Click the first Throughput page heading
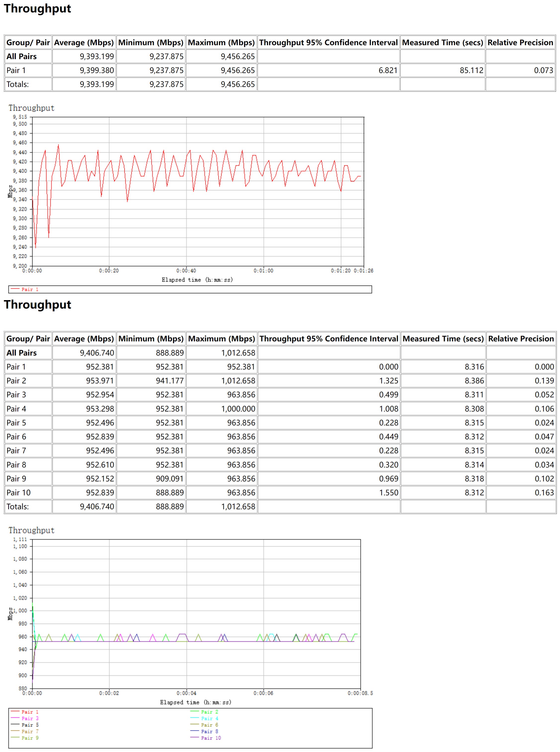This screenshot has height=752, width=560. point(37,8)
